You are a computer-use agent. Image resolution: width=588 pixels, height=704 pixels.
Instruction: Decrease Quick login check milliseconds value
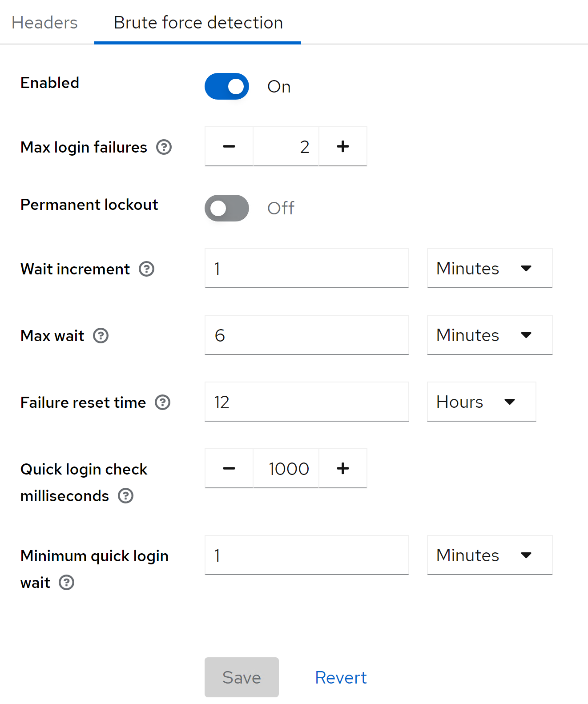click(x=229, y=468)
